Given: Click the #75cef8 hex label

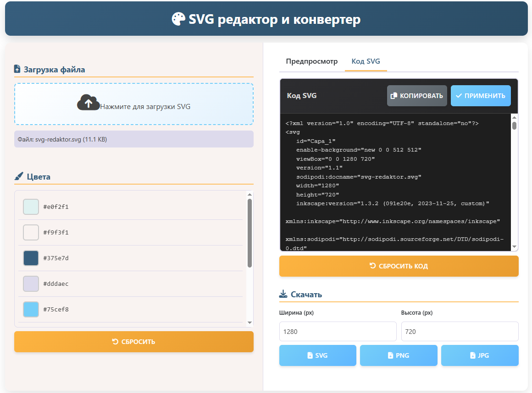Looking at the screenshot, I should pyautogui.click(x=56, y=309).
